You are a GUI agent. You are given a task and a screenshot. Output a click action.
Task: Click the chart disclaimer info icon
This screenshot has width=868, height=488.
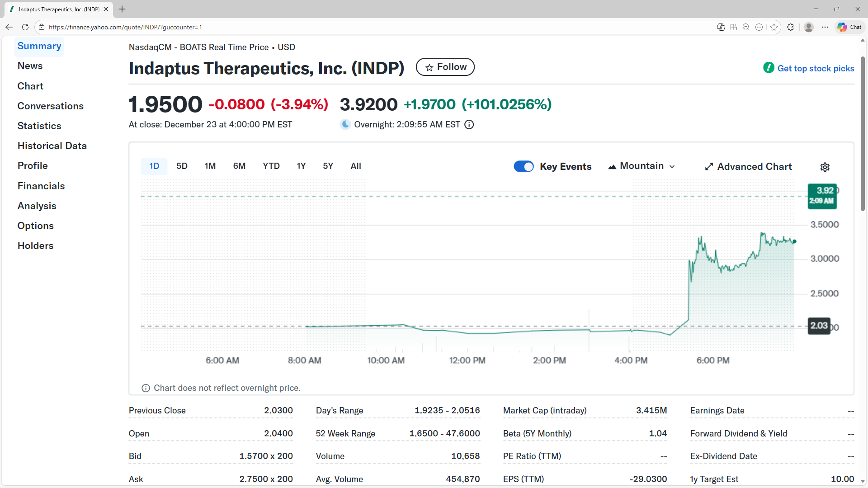tap(145, 388)
